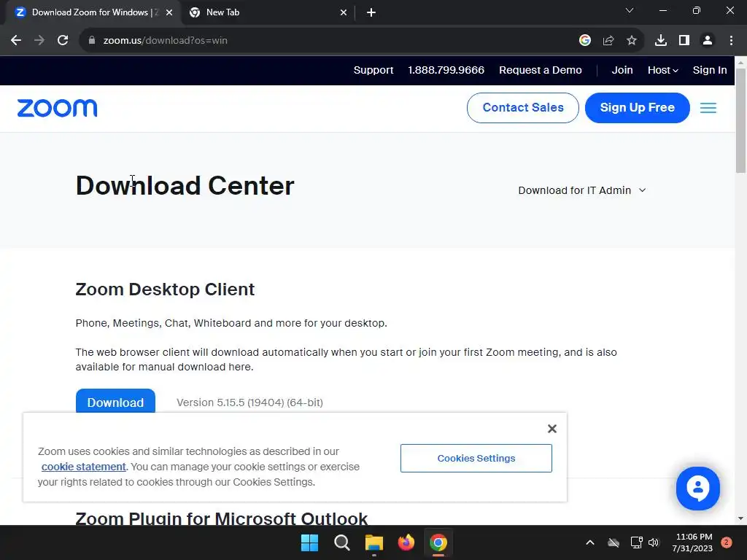The width and height of the screenshot is (747, 560).
Task: Click the page vertical scrollbar thumb
Action: 741,120
